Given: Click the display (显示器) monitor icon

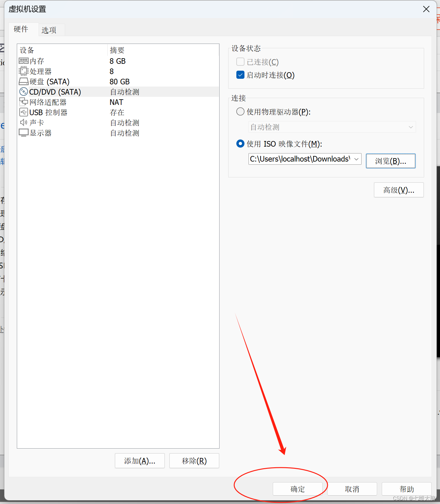Looking at the screenshot, I should click(24, 133).
